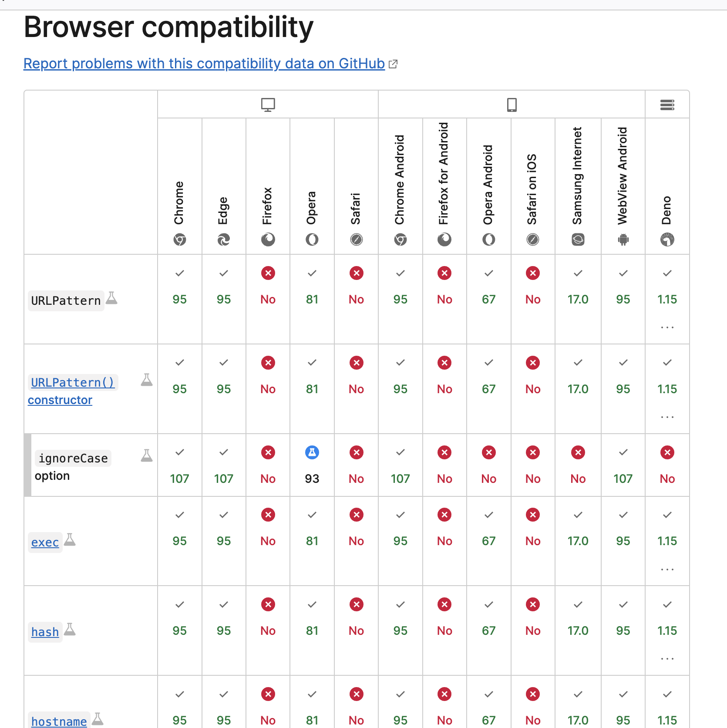Click the blue flag icon in Opera ignoreCase cell
Viewport: 727px width, 728px height.
pyautogui.click(x=312, y=452)
